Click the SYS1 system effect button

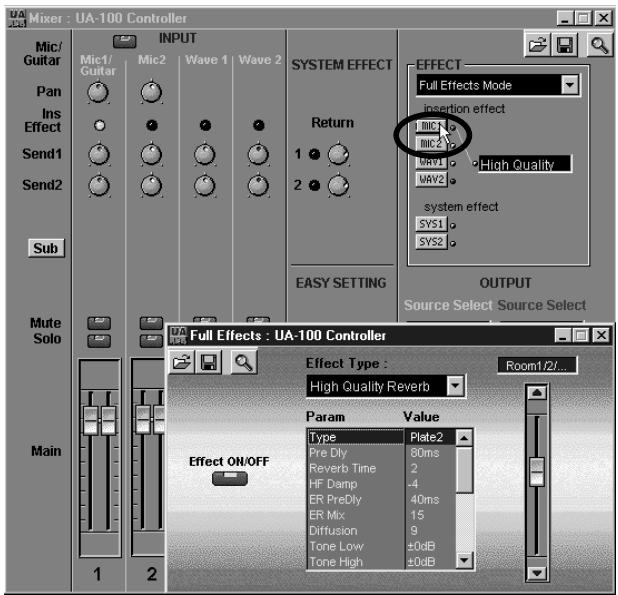tap(431, 224)
